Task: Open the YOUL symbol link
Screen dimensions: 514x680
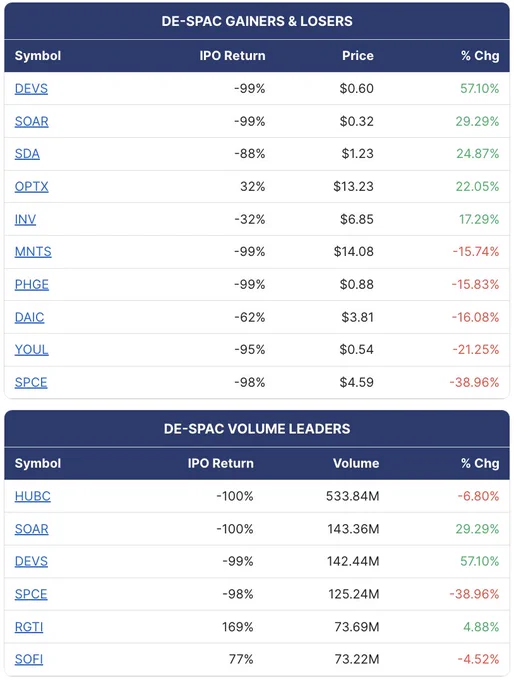Action: tap(32, 350)
